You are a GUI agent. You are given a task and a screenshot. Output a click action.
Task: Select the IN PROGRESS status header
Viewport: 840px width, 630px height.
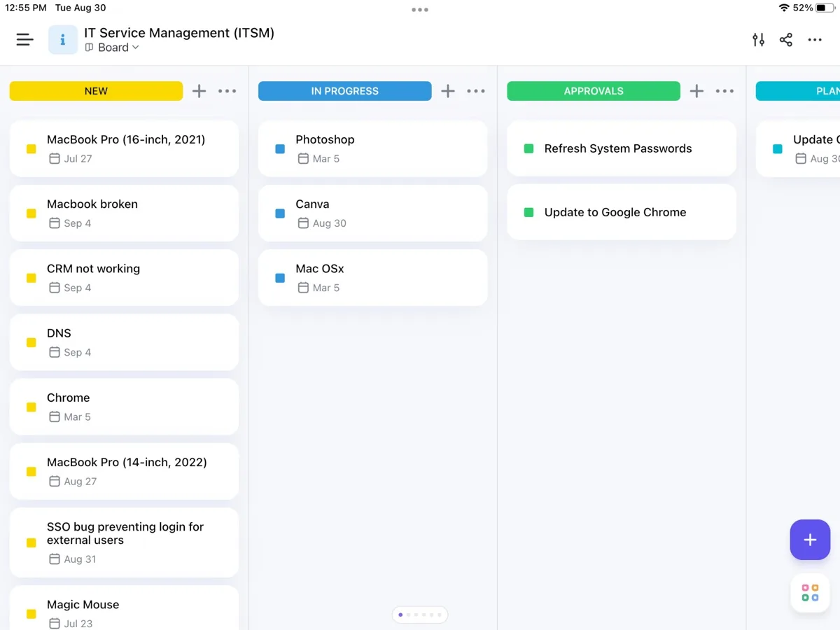tap(345, 91)
